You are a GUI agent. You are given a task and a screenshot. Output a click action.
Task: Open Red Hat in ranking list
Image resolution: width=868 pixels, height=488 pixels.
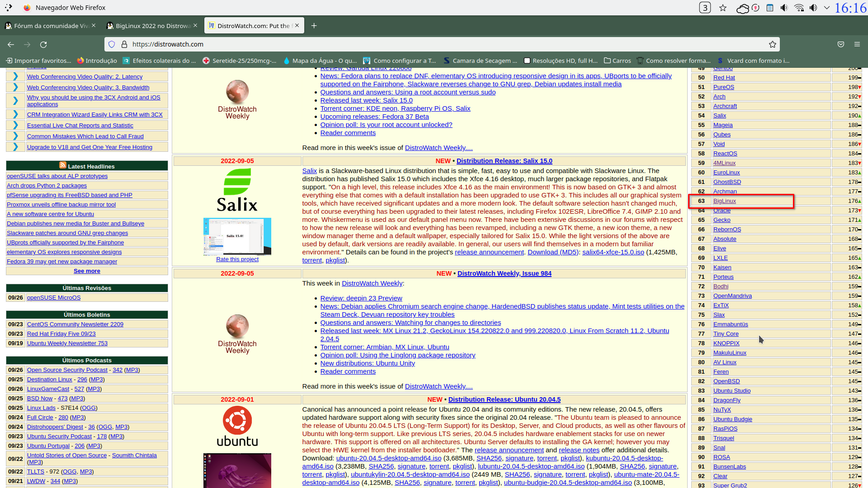coord(724,78)
